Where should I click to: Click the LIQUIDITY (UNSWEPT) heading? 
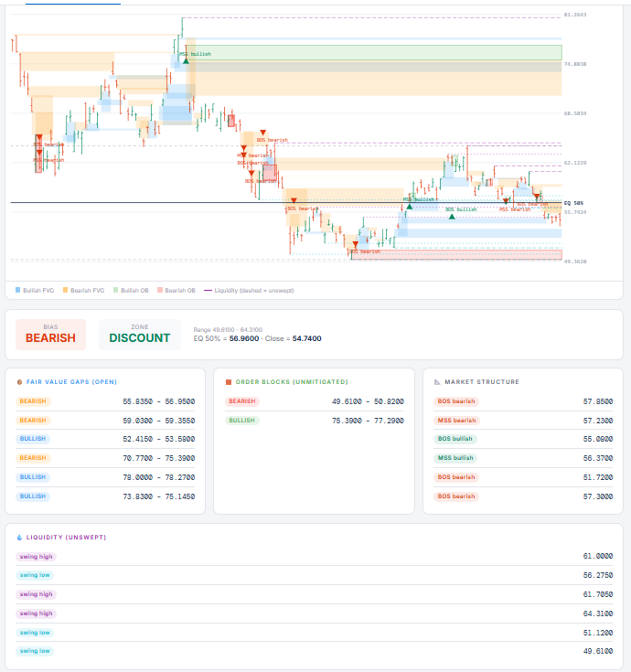click(66, 538)
